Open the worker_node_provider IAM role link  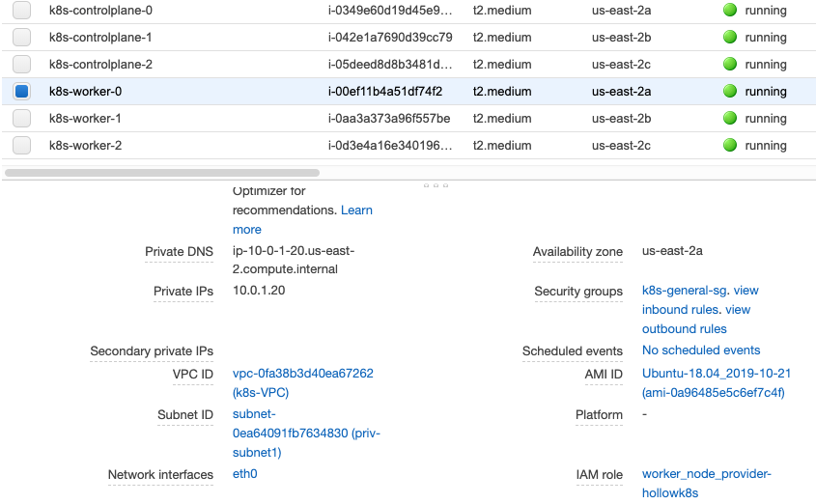click(706, 474)
